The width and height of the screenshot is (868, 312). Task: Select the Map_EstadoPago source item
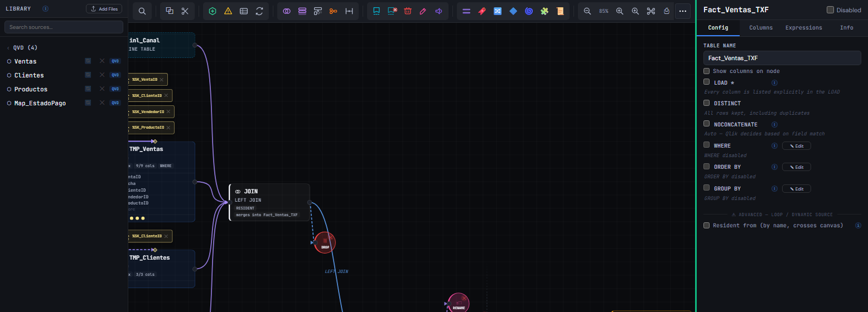(40, 103)
